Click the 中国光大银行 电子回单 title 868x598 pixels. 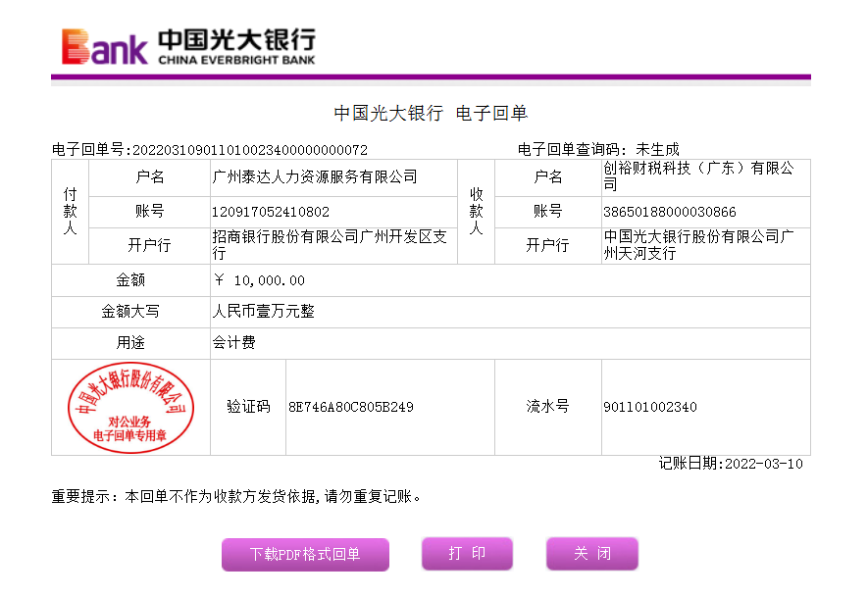(x=431, y=114)
